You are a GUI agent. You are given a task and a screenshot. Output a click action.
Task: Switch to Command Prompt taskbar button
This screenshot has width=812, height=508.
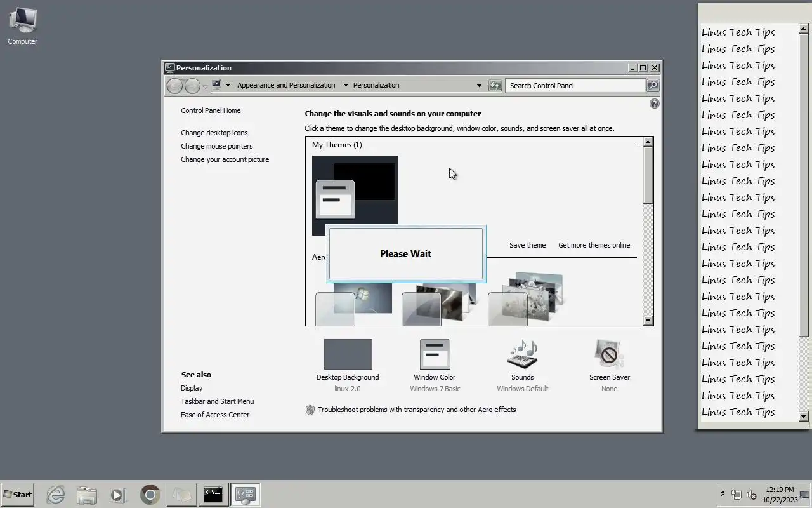[213, 495]
